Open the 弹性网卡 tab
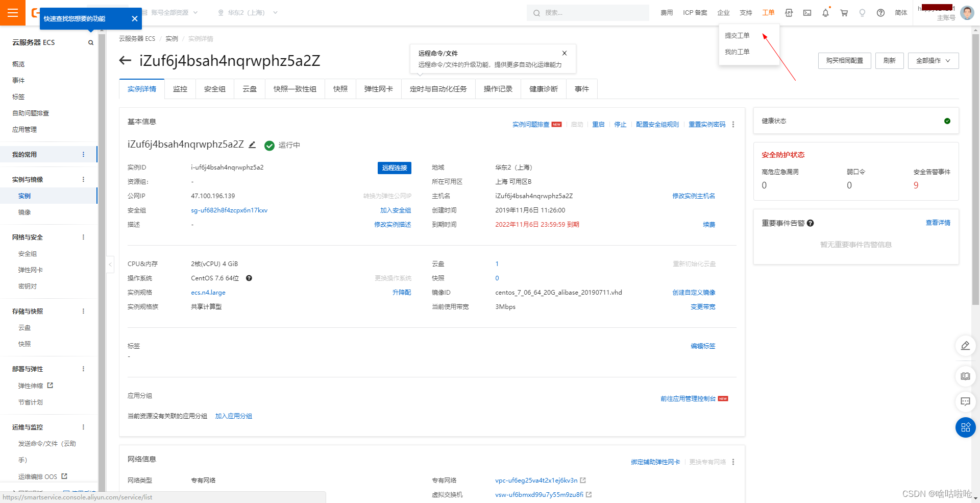This screenshot has width=980, height=503. (378, 88)
